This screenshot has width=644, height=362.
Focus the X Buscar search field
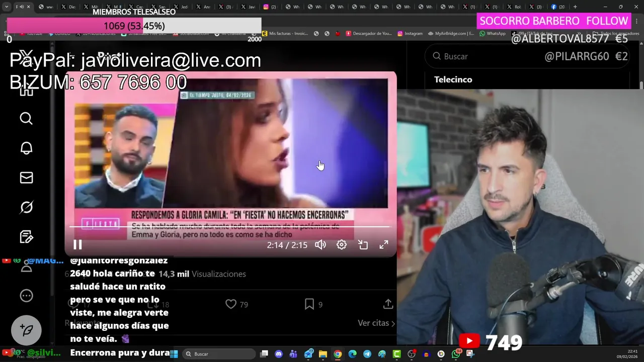527,56
